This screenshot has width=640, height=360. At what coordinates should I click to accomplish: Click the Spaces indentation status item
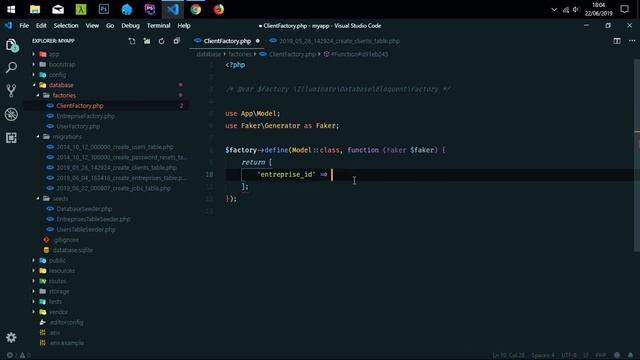pyautogui.click(x=542, y=355)
